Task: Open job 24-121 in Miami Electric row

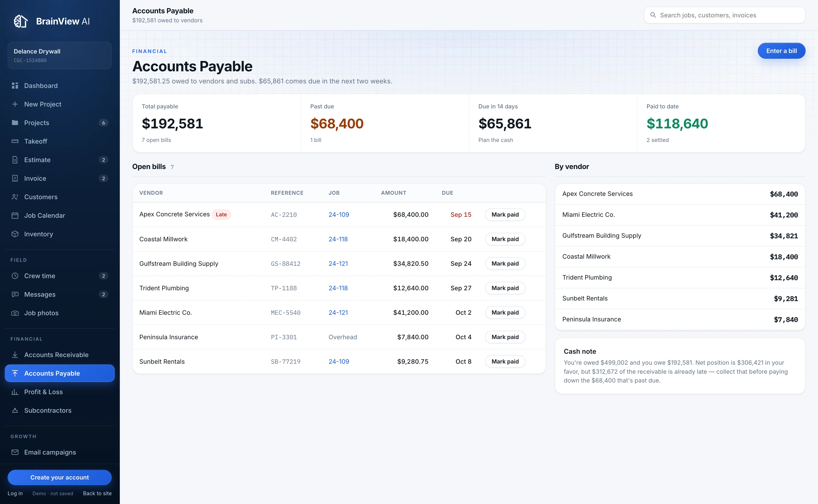Action: (338, 313)
